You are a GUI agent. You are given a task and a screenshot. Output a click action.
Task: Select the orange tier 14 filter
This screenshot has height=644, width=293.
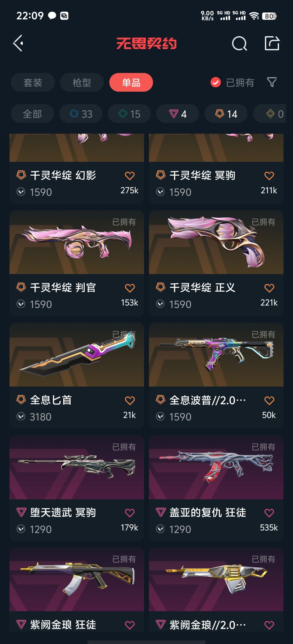[x=226, y=114]
